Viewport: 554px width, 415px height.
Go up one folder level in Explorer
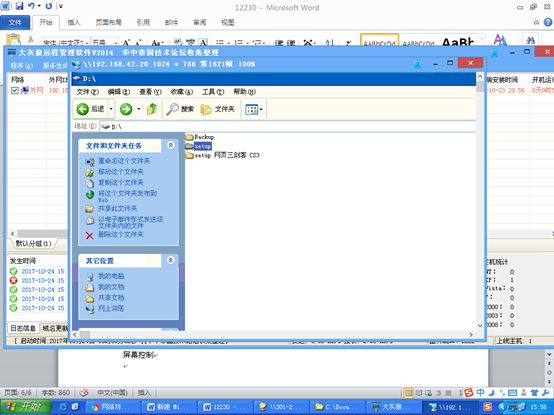[152, 109]
